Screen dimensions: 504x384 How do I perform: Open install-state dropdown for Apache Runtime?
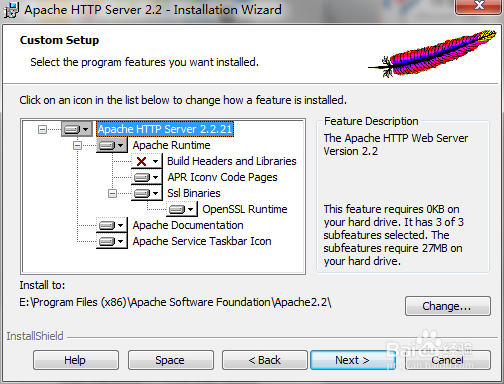112,145
